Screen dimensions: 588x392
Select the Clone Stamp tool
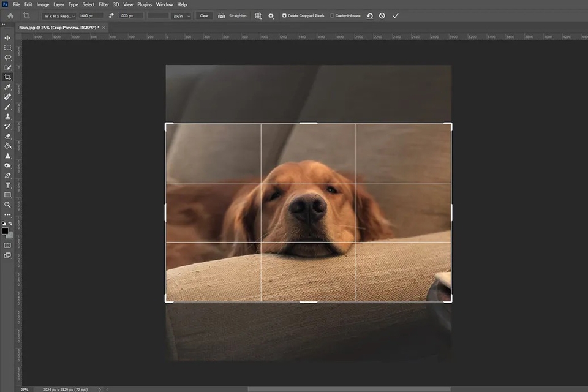(x=7, y=116)
